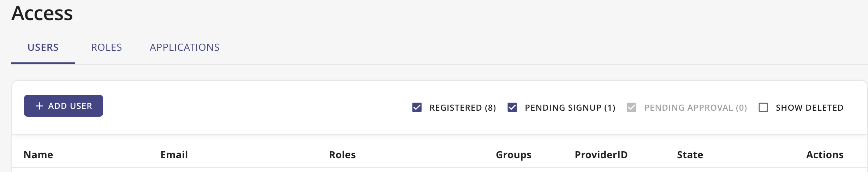This screenshot has width=868, height=172.
Task: Switch to the Roles tab
Action: coord(106,47)
